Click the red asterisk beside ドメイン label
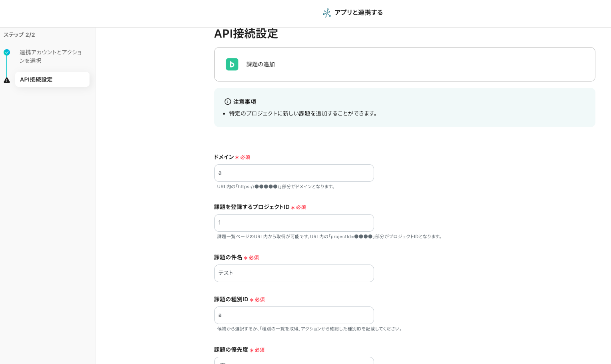Viewport: 611px width, 364px height. click(237, 158)
